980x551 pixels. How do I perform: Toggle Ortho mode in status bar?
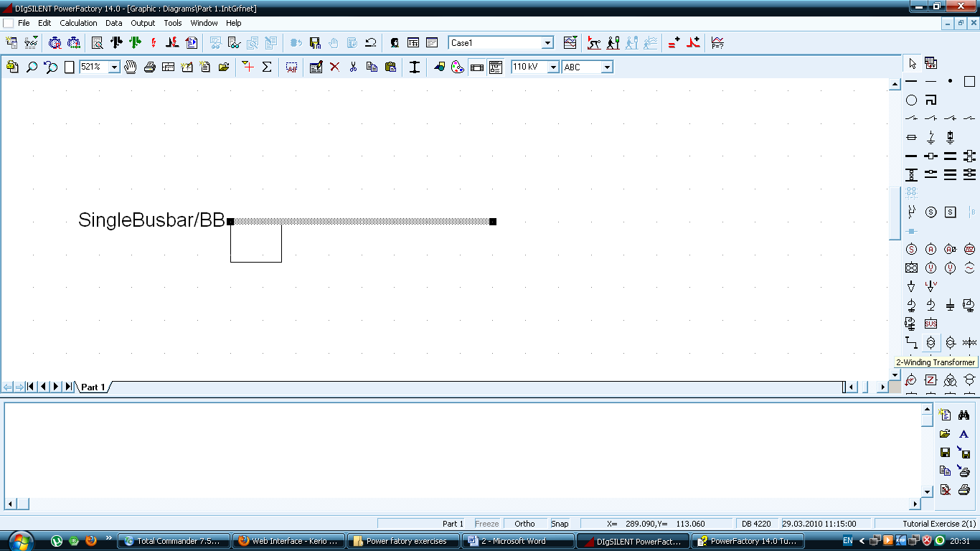point(524,524)
